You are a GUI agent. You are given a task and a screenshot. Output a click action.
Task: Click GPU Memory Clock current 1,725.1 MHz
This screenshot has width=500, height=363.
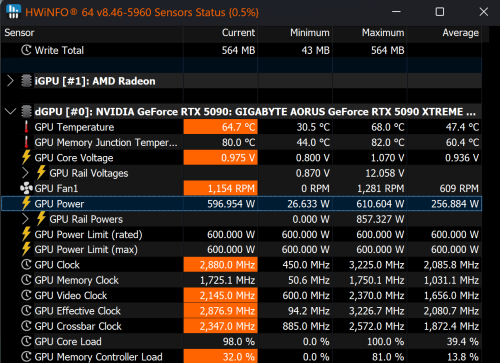pos(227,280)
